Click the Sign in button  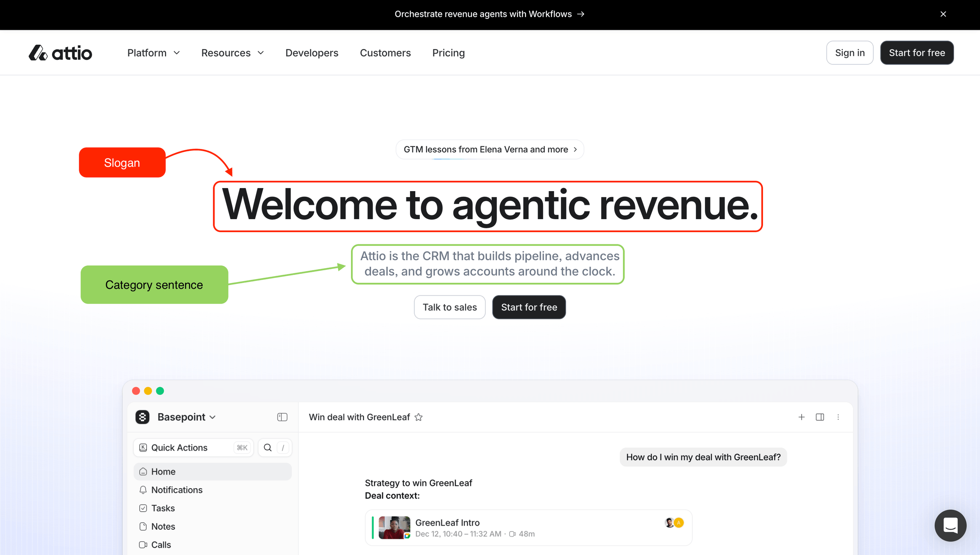pyautogui.click(x=849, y=53)
